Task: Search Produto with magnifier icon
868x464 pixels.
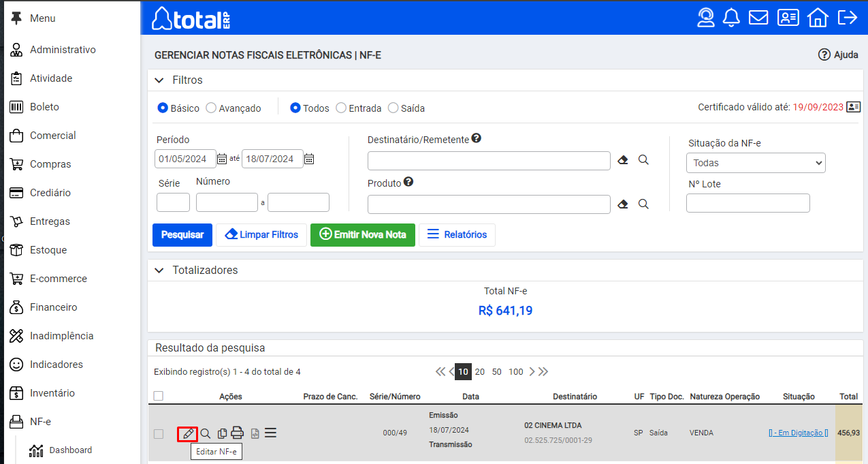Action: click(x=643, y=204)
